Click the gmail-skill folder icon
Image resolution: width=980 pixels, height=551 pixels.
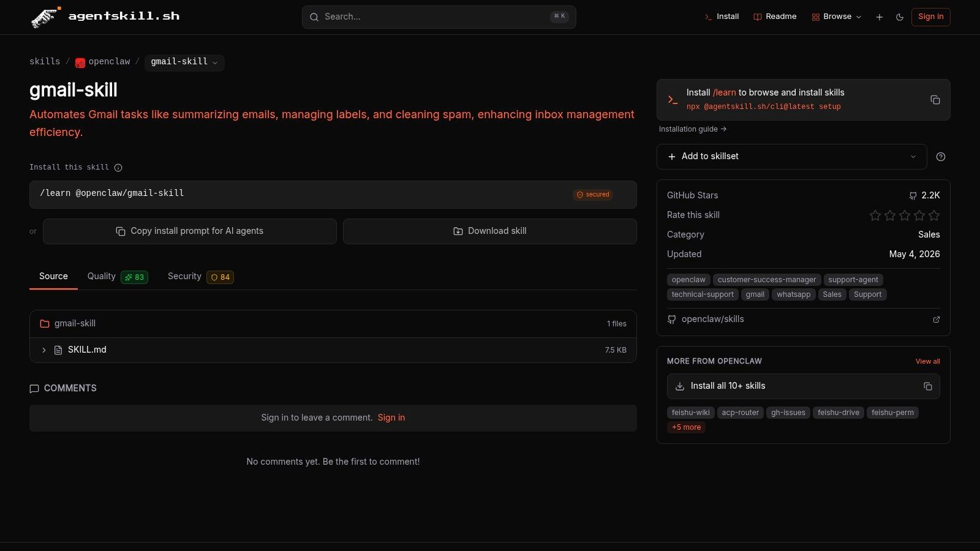point(45,324)
